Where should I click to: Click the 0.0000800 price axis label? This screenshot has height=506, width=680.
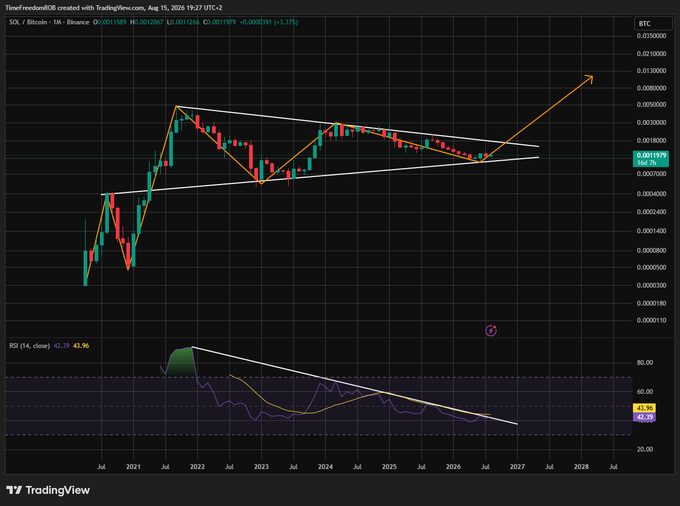tap(651, 251)
